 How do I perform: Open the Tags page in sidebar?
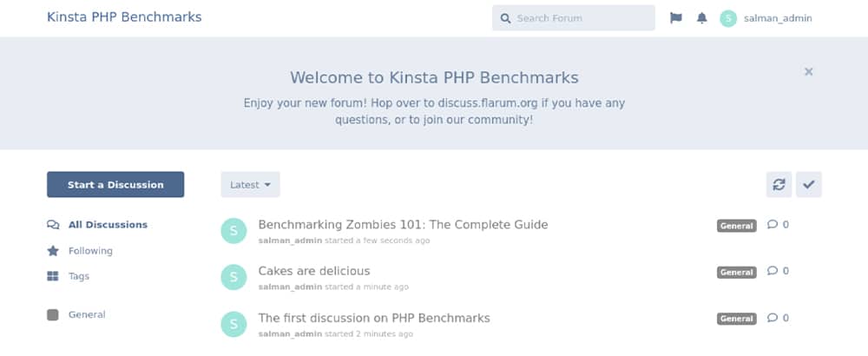[x=79, y=276]
